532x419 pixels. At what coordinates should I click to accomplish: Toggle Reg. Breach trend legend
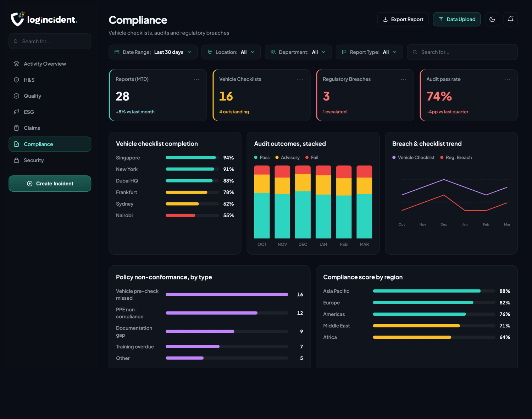point(456,158)
